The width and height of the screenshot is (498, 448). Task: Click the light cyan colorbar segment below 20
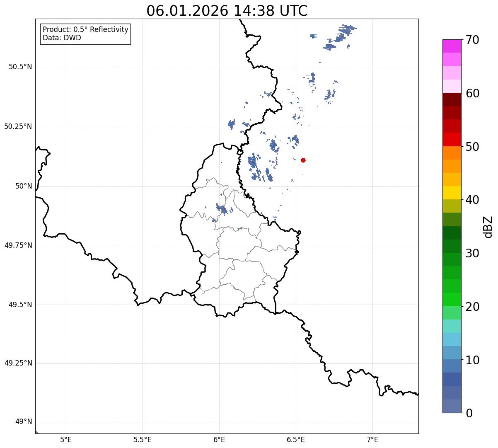452,326
